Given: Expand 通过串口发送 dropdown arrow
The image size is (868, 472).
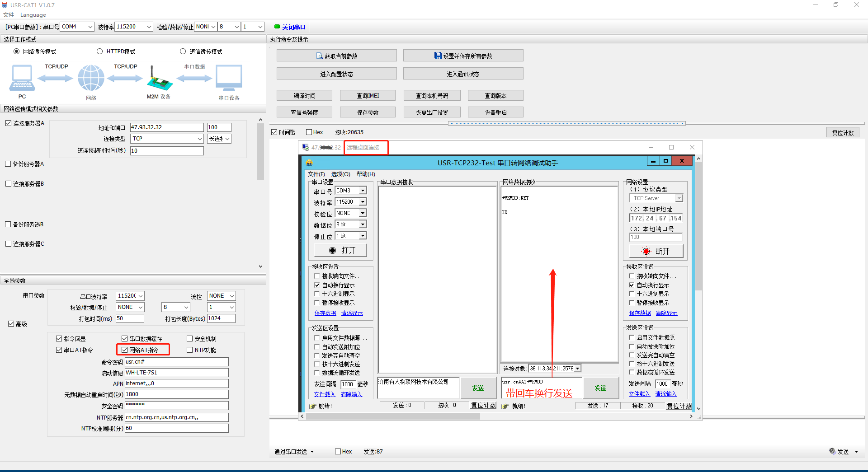Looking at the screenshot, I should (312, 452).
